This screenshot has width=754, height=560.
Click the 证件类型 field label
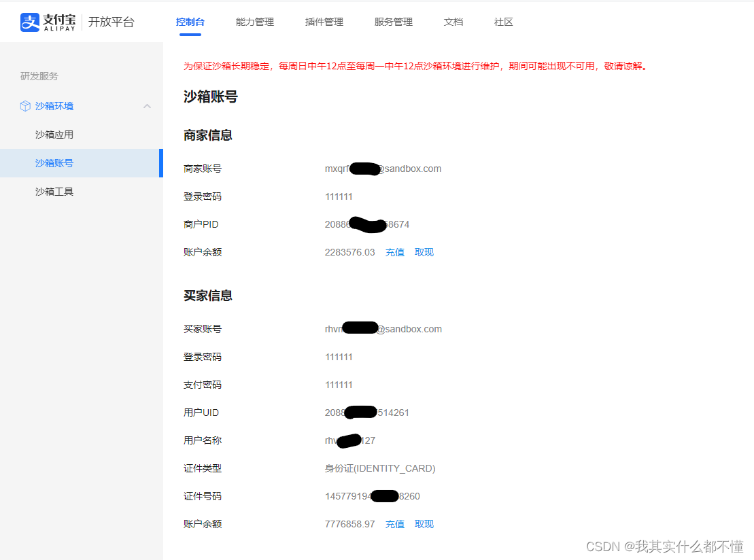coord(203,468)
